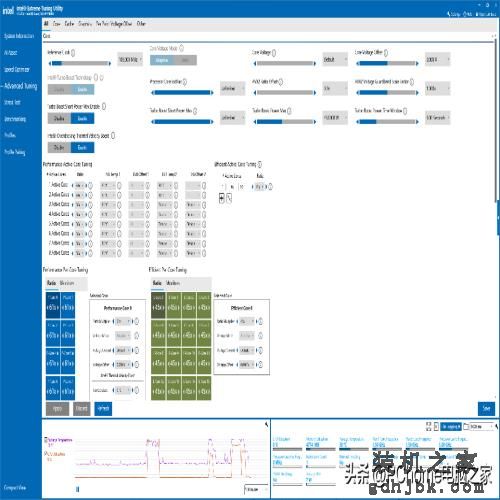Click the gray Apply button

click(57, 409)
